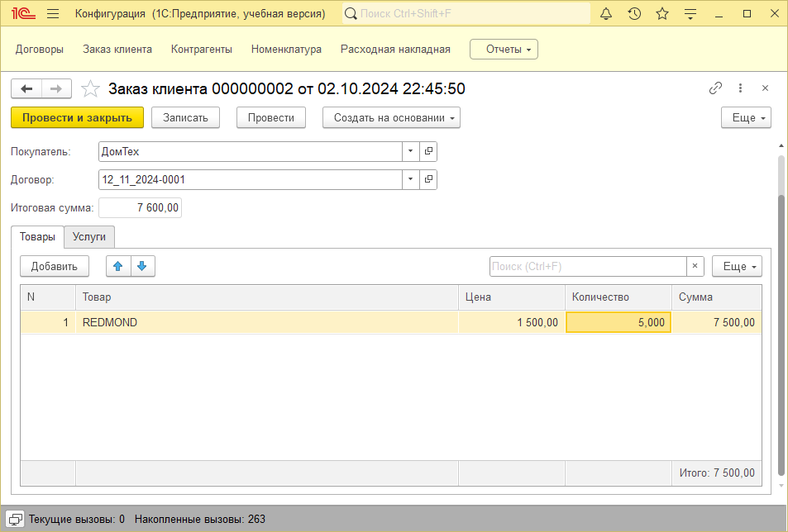Click Накопленные вызовы: 263 status text
This screenshot has width=788, height=532.
point(199,519)
